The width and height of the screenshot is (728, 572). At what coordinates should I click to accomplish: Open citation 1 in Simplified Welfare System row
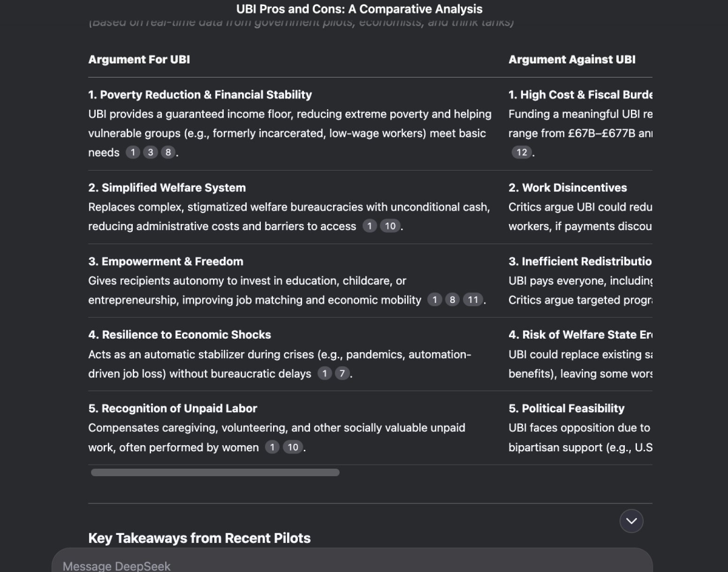369,226
